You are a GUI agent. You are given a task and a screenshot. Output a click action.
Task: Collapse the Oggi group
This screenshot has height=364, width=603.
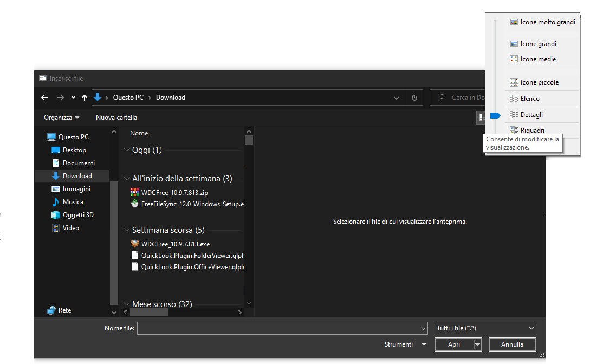(x=127, y=150)
